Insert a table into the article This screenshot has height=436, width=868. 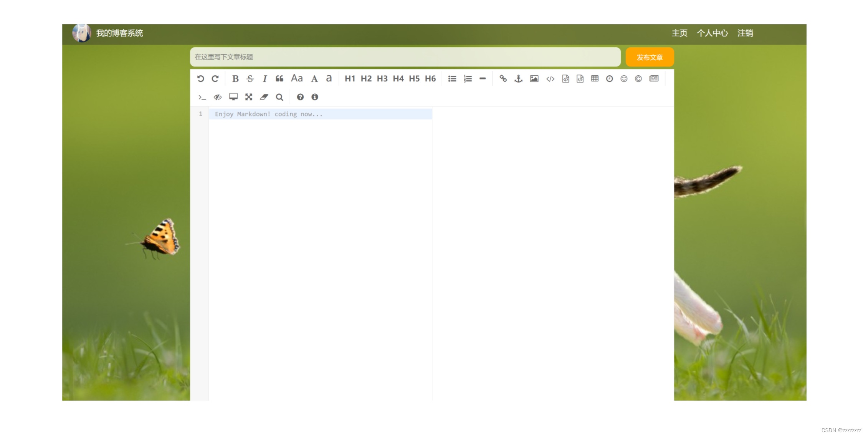pos(595,79)
